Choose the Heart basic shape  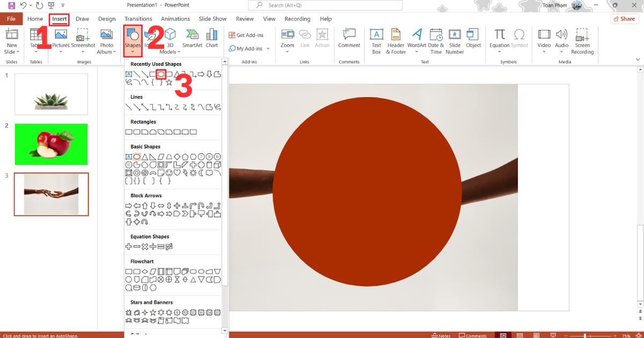177,173
